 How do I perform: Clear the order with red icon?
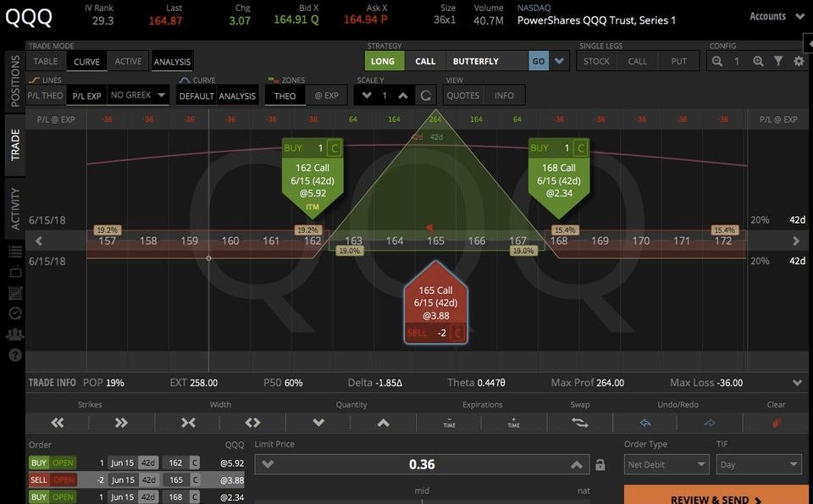(777, 423)
